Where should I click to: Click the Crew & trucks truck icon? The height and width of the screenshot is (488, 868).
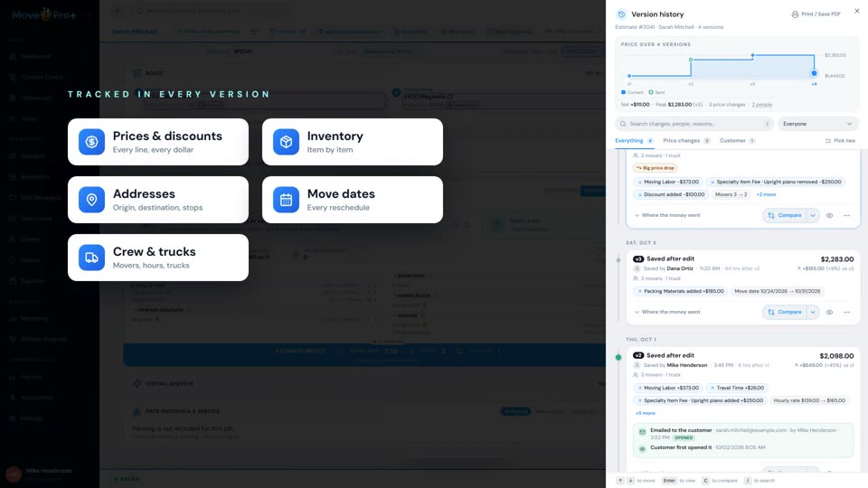click(91, 258)
